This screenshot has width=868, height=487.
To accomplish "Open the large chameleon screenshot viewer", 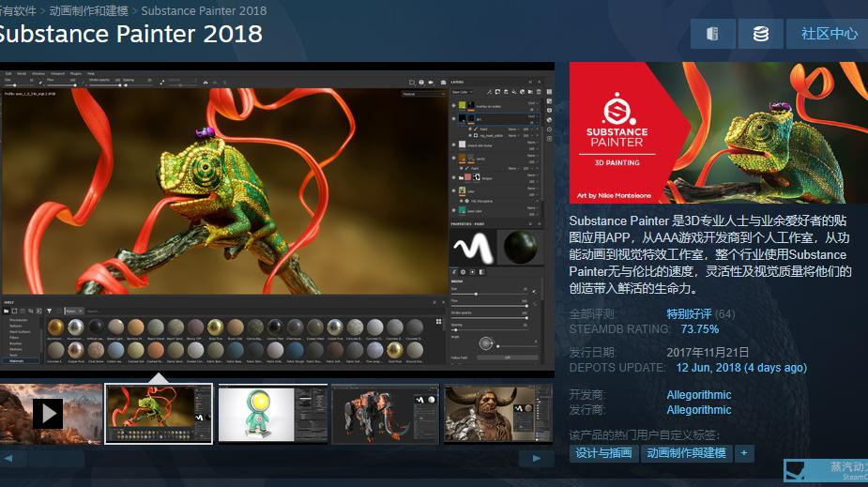I will tap(277, 220).
